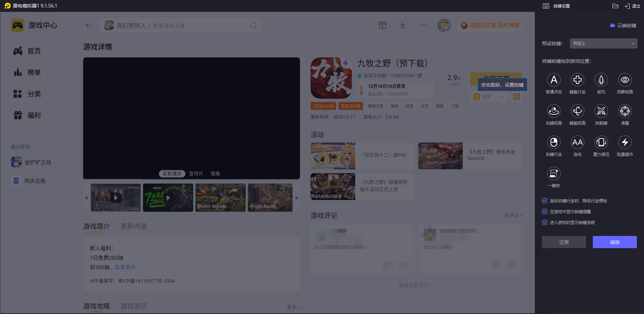This screenshot has width=644, height=314.
Task: Open the downloads arrow icon
Action: (403, 25)
